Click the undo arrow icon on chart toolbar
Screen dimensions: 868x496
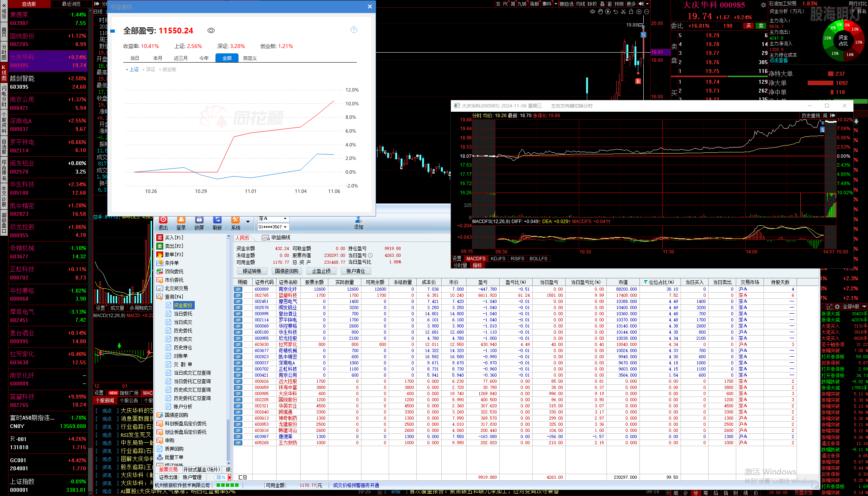[x=616, y=12]
